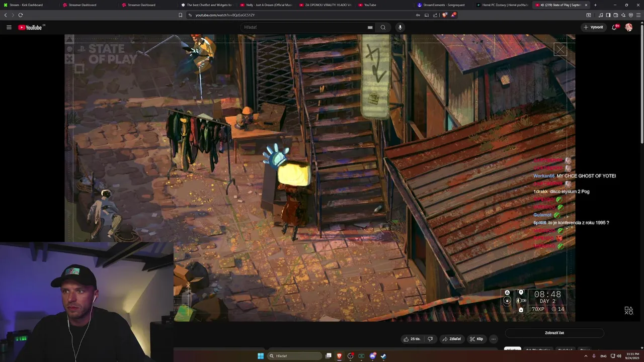This screenshot has width=644, height=362.
Task: Open the on-screen keyboard in search box
Action: pyautogui.click(x=370, y=27)
